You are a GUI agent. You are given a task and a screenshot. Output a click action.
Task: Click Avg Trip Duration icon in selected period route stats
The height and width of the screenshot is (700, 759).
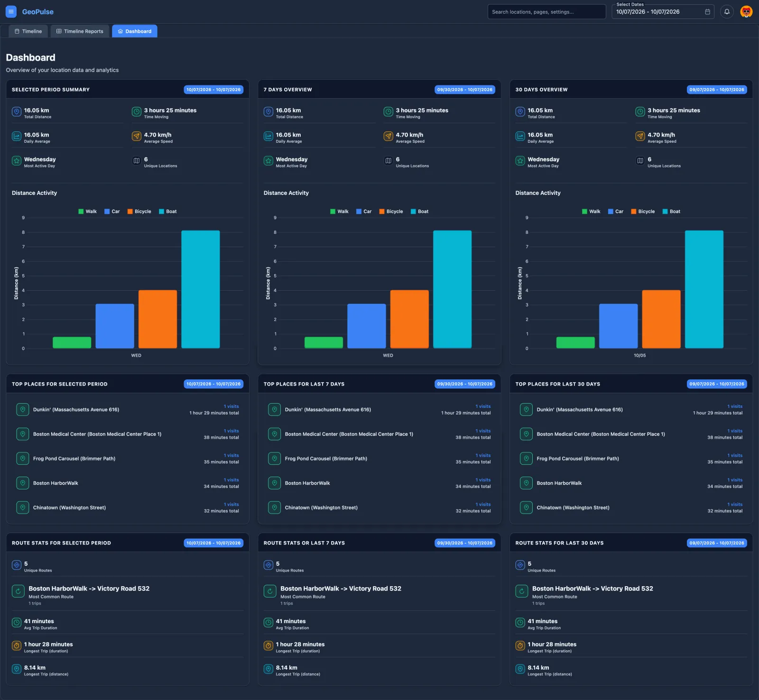[17, 623]
